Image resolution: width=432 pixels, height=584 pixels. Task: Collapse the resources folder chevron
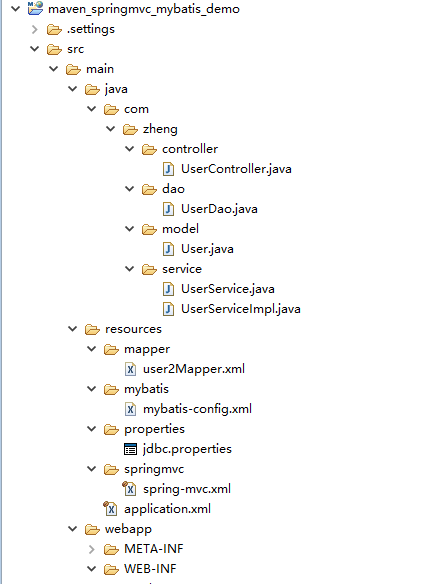tap(73, 329)
